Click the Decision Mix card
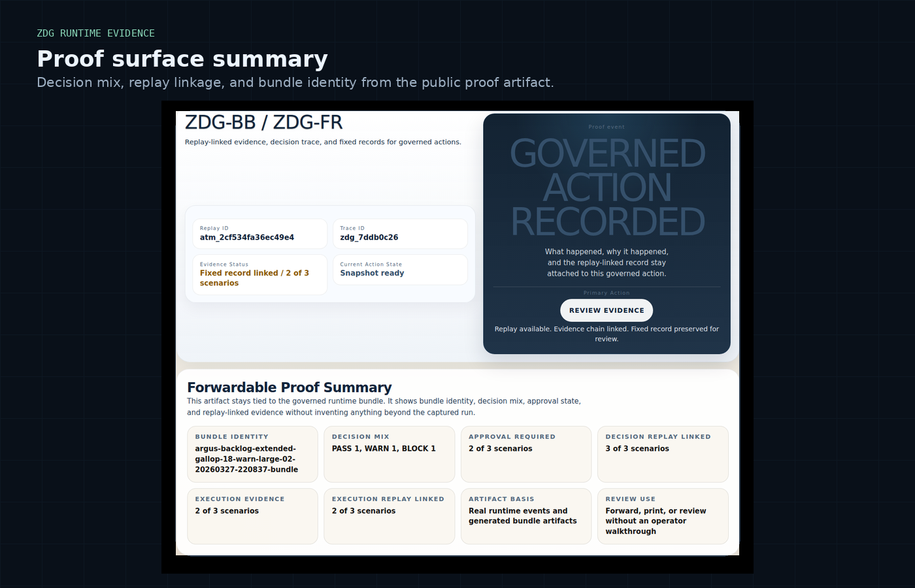The image size is (915, 588). [389, 454]
